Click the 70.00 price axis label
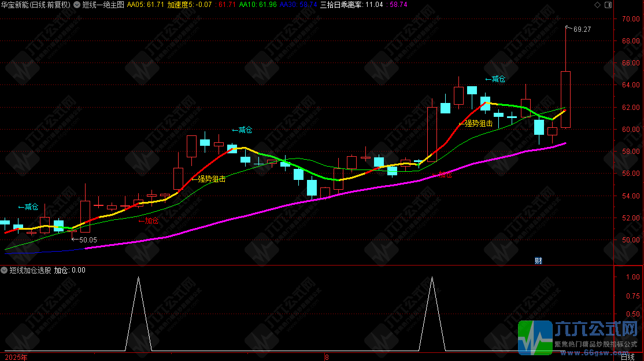644x361 pixels. [x=631, y=19]
